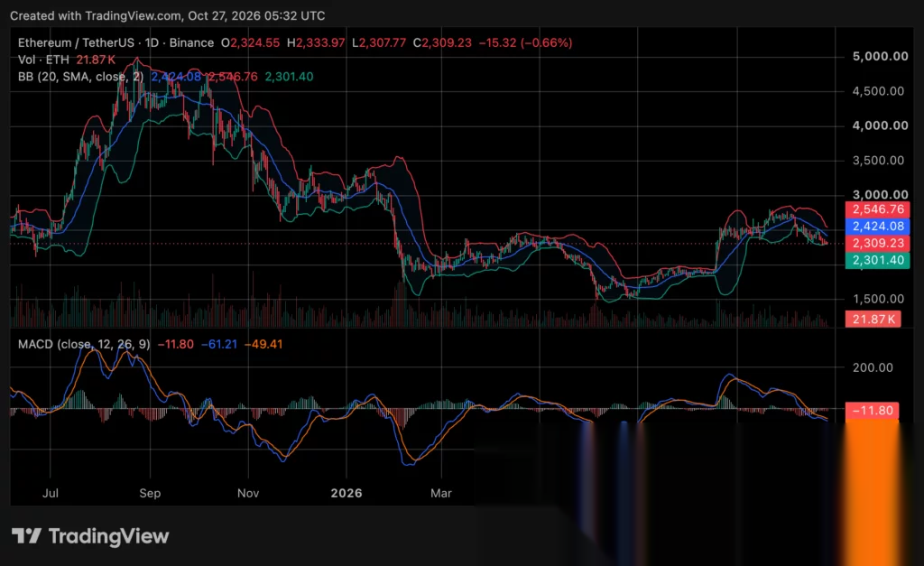Click the 'Jul' time axis label
This screenshot has width=924, height=566.
tap(51, 494)
